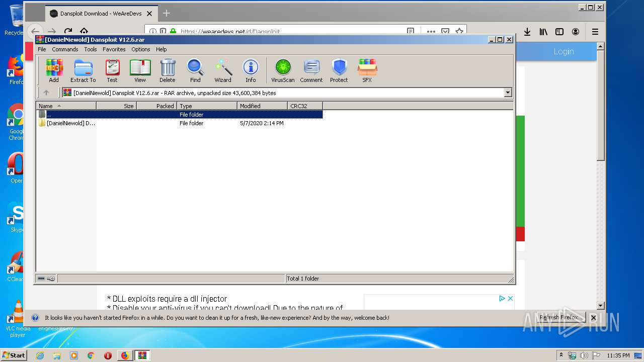Dismiss the Firefox refresh notification bar
This screenshot has width=644, height=362.
pos(594,318)
